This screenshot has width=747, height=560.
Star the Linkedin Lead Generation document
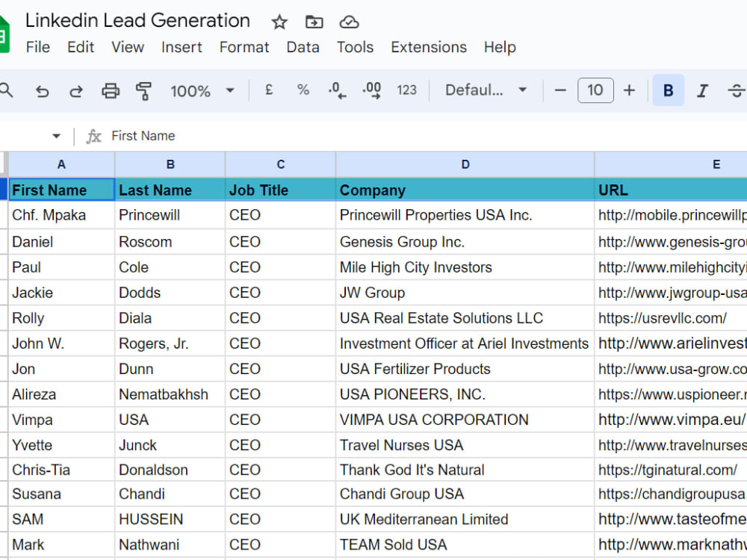coord(279,22)
